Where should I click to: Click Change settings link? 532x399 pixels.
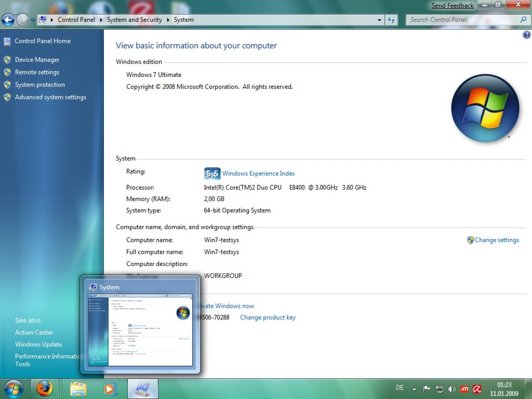tap(497, 240)
